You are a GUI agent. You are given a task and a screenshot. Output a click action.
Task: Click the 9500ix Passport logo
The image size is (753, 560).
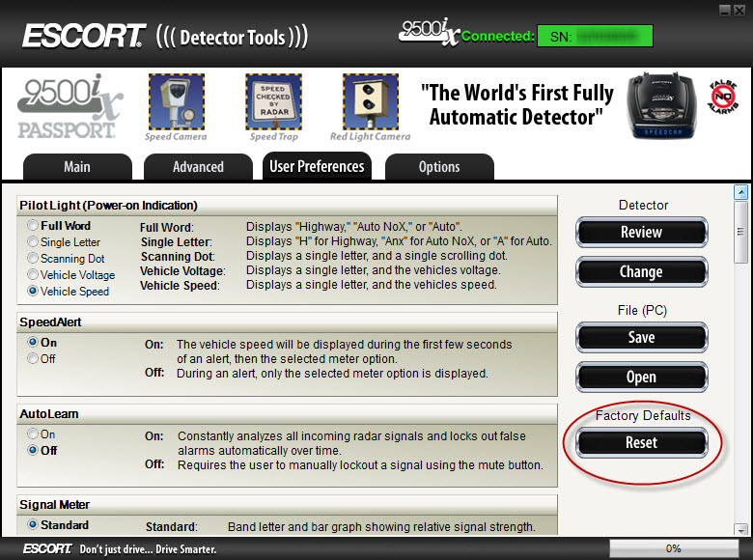[x=70, y=106]
